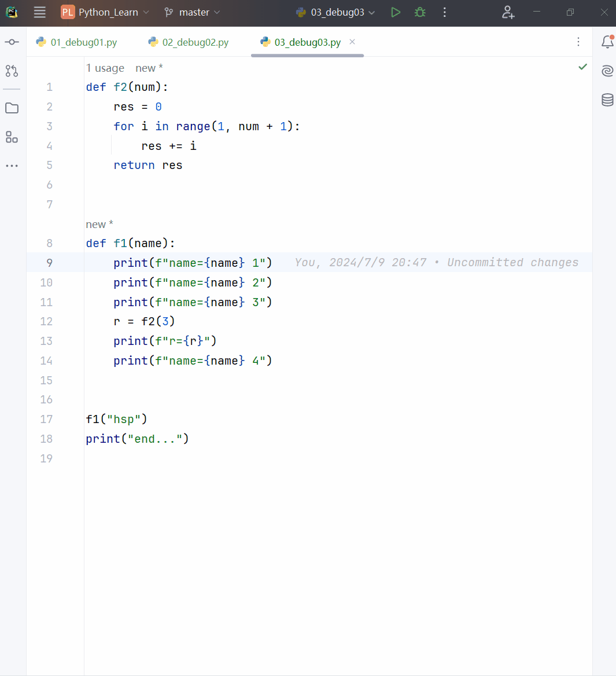The width and height of the screenshot is (616, 676).
Task: Open the Database tool window
Action: point(607,100)
